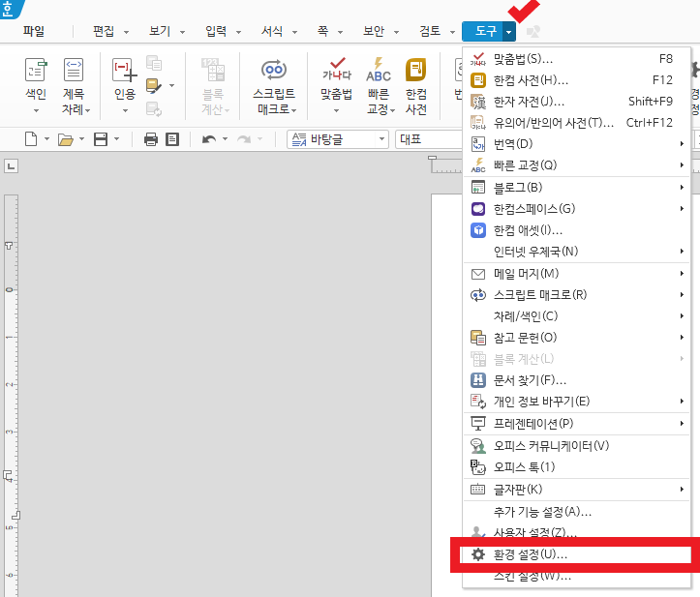Select the 인용 citation icon

pyautogui.click(x=125, y=70)
